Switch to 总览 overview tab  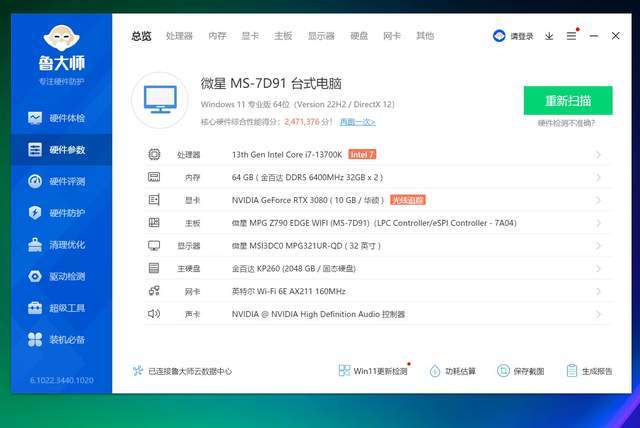141,36
